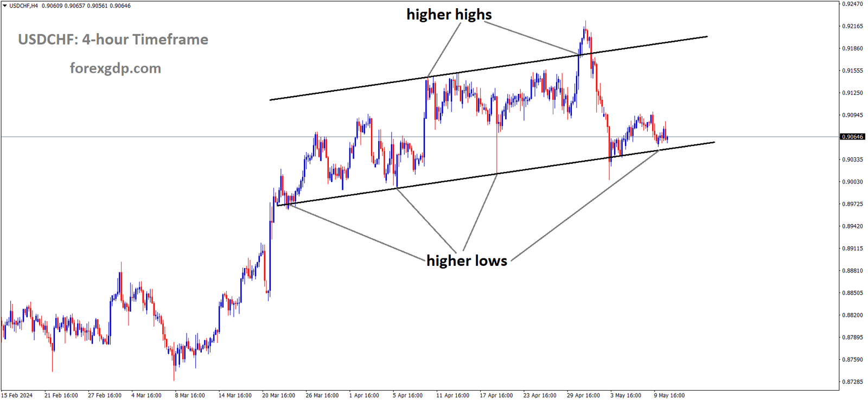Click price axis label 0.87895
868x401 pixels.
click(852, 338)
